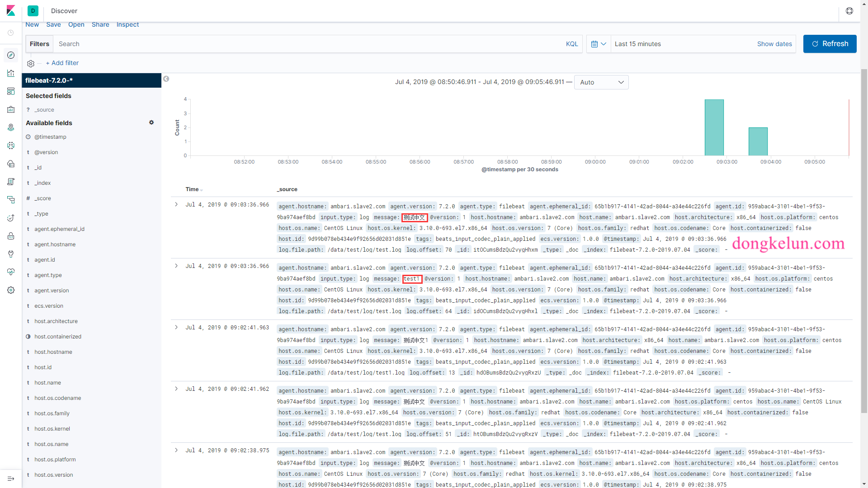Click the green D space avatar

pos(33,11)
